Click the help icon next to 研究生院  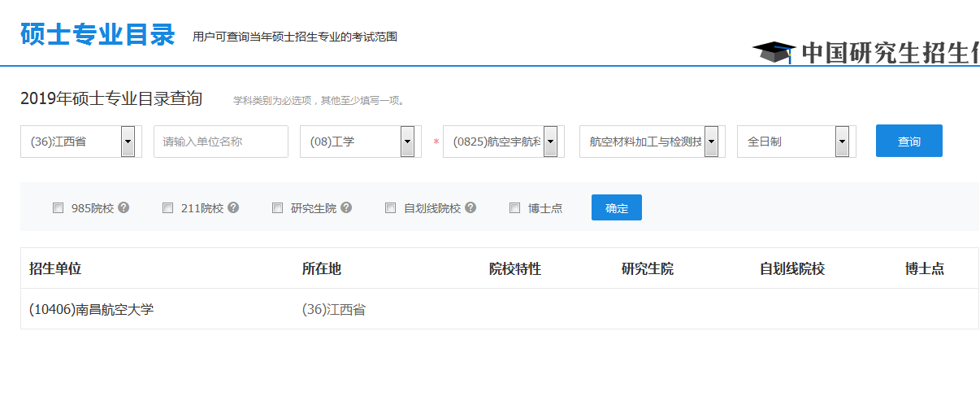(x=346, y=207)
